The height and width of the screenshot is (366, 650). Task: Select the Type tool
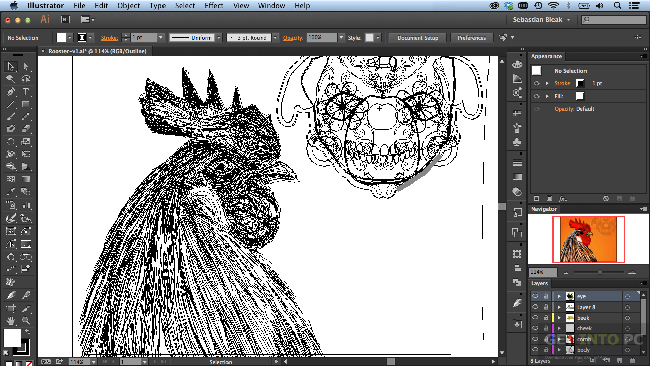point(26,92)
